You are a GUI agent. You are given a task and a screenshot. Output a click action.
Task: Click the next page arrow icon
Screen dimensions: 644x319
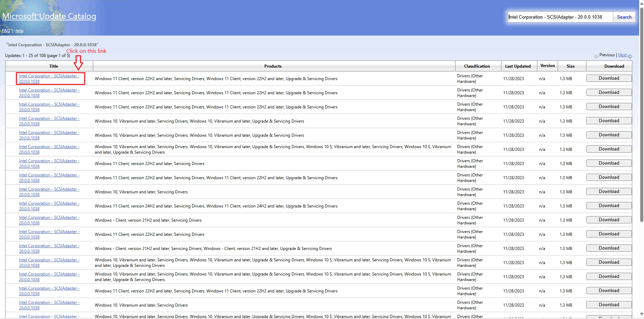[x=630, y=56]
